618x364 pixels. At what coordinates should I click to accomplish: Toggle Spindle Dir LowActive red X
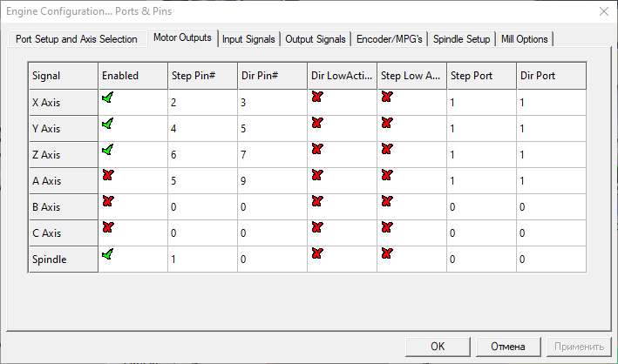pyautogui.click(x=317, y=254)
